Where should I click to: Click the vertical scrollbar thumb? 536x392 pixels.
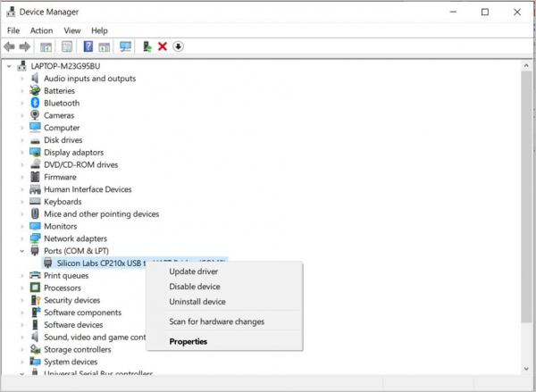pyautogui.click(x=526, y=196)
